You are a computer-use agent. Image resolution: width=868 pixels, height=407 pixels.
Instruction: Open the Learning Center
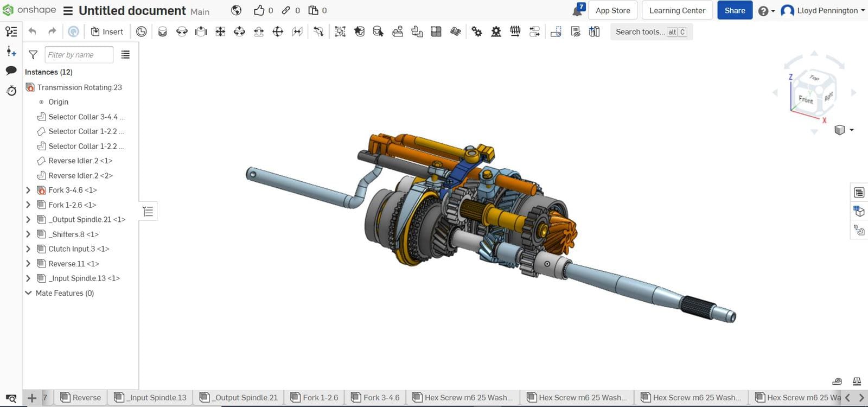pos(677,10)
